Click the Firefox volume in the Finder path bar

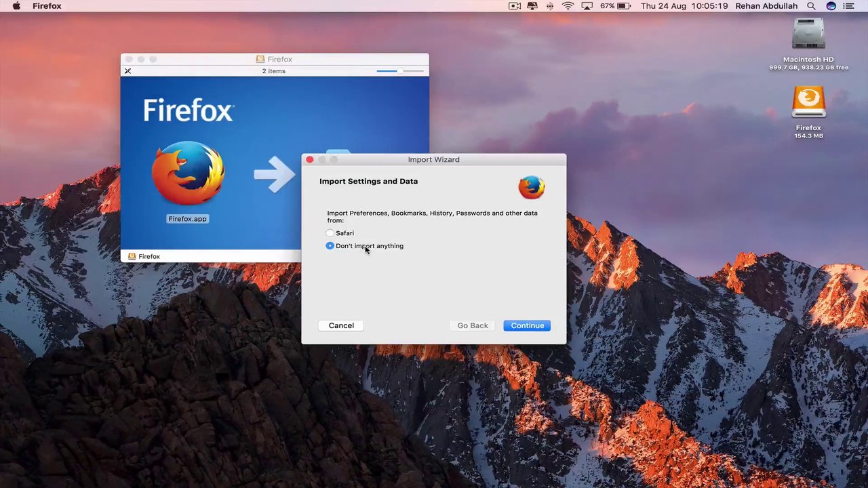tap(144, 256)
